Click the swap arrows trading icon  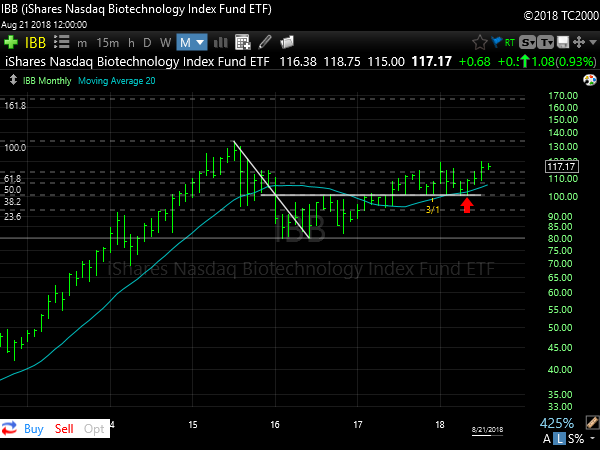9,428
